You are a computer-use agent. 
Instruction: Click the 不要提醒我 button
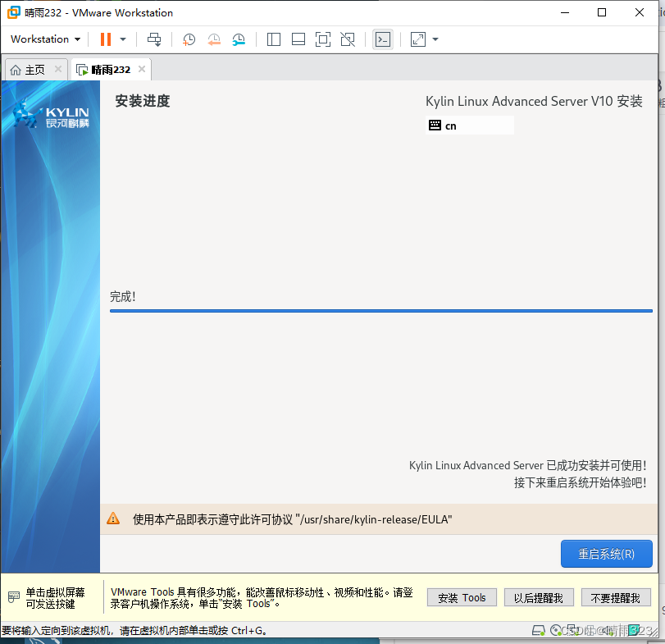tap(615, 598)
